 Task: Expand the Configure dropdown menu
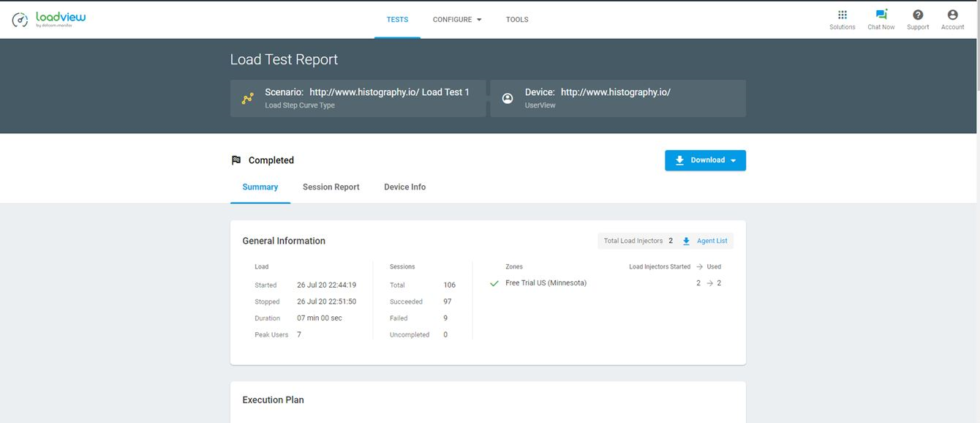[457, 19]
